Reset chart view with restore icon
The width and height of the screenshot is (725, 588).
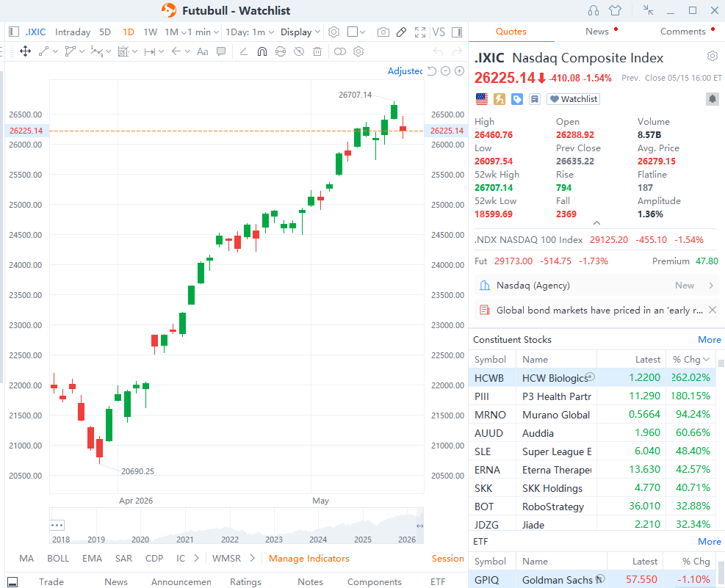(x=431, y=71)
